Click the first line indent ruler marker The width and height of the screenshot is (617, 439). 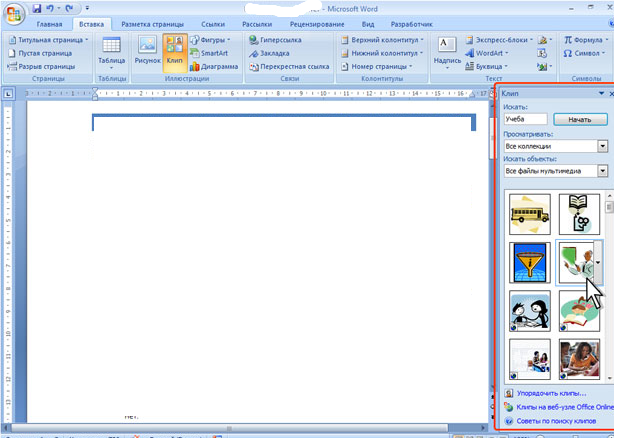(x=94, y=91)
